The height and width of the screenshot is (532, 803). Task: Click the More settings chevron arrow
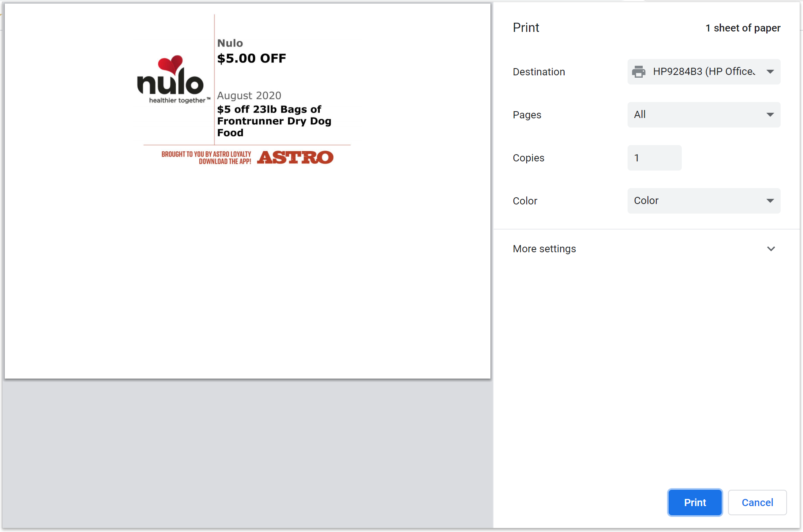(771, 249)
